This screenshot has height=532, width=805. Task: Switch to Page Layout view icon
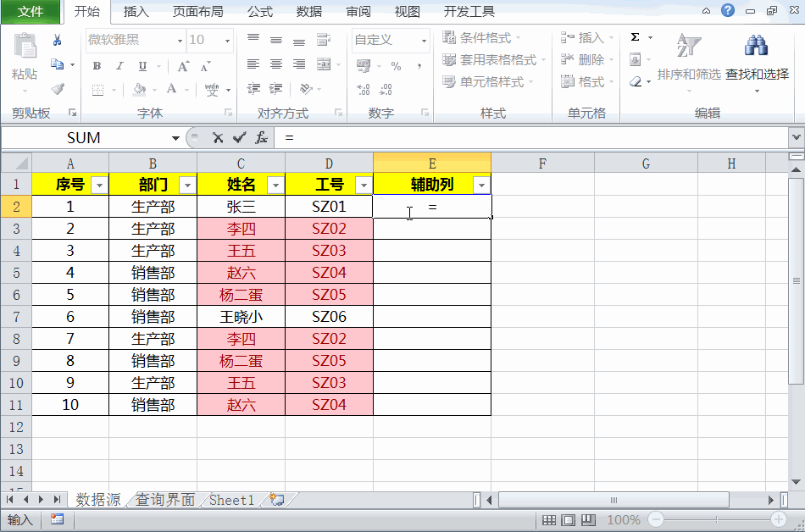click(569, 519)
